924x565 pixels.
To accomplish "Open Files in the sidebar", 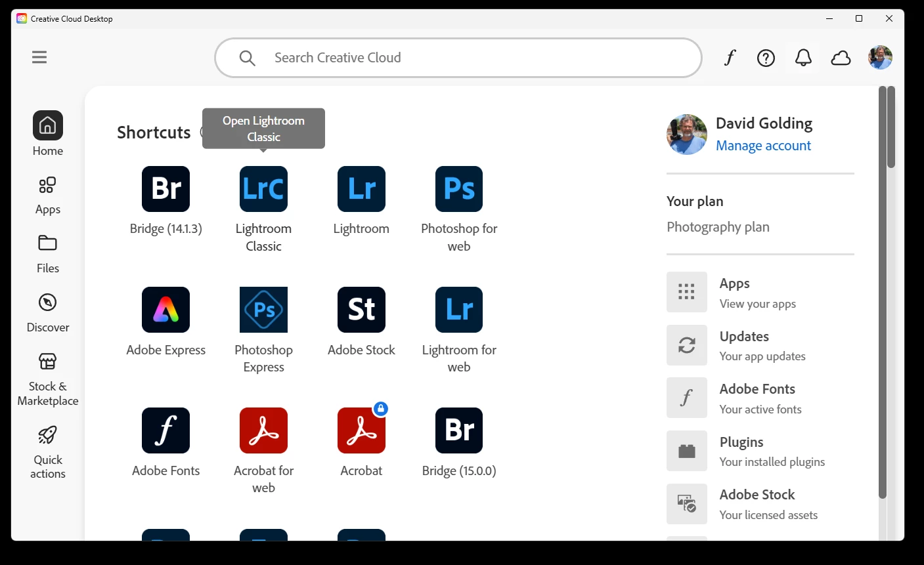I will coord(48,254).
